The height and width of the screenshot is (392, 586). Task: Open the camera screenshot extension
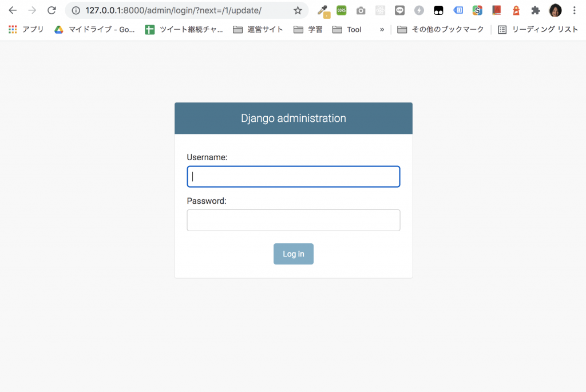[361, 10]
